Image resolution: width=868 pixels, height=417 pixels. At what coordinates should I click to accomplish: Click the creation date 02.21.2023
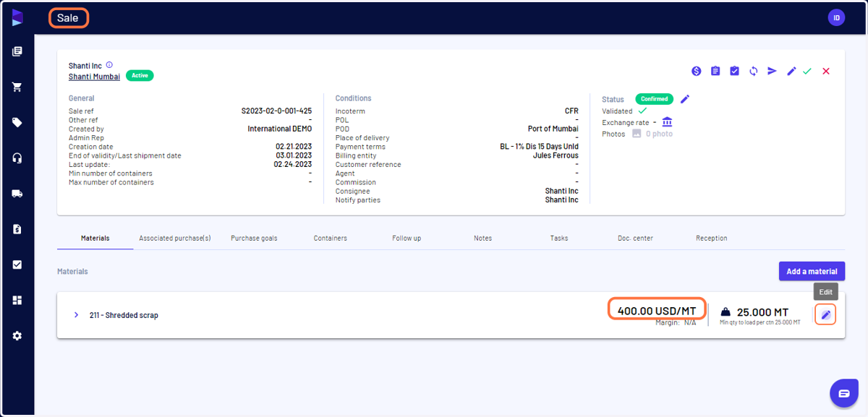(294, 147)
